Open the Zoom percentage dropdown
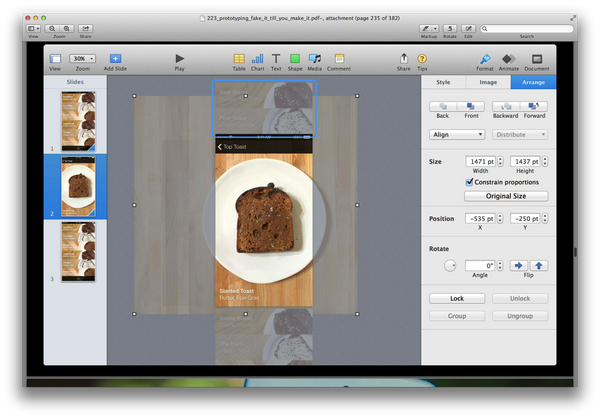Screen dimensions: 600x418 tap(83, 59)
